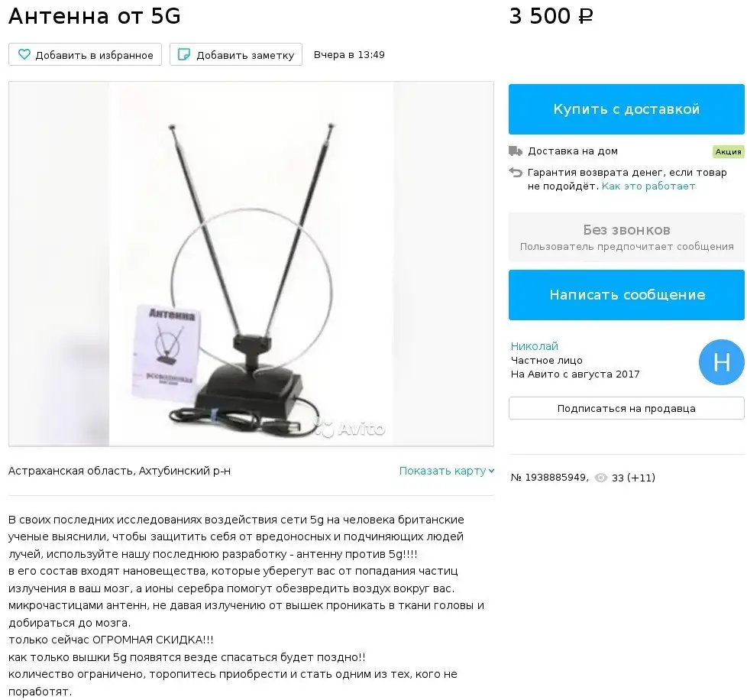The image size is (747, 700).
Task: Click the delivery truck icon
Action: (x=516, y=151)
